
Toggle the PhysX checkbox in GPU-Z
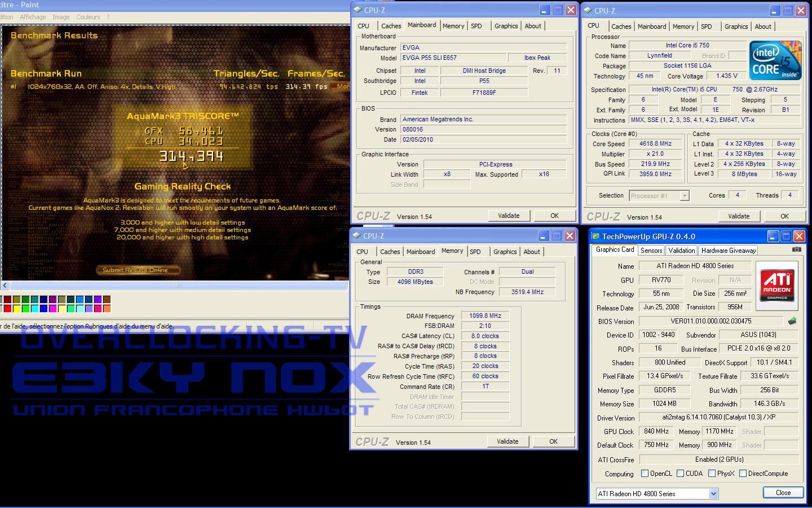[712, 474]
